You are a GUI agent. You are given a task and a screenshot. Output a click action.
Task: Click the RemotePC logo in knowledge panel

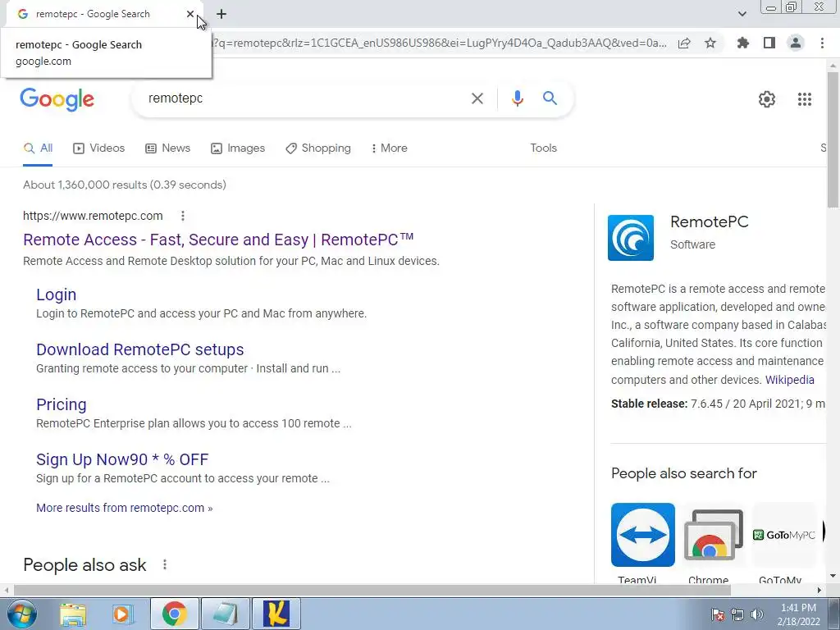(x=631, y=238)
